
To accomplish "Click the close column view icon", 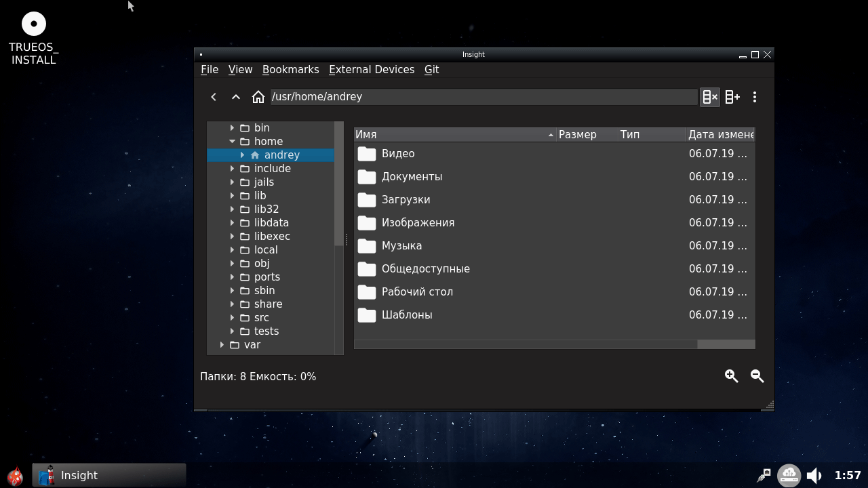I will tap(709, 97).
